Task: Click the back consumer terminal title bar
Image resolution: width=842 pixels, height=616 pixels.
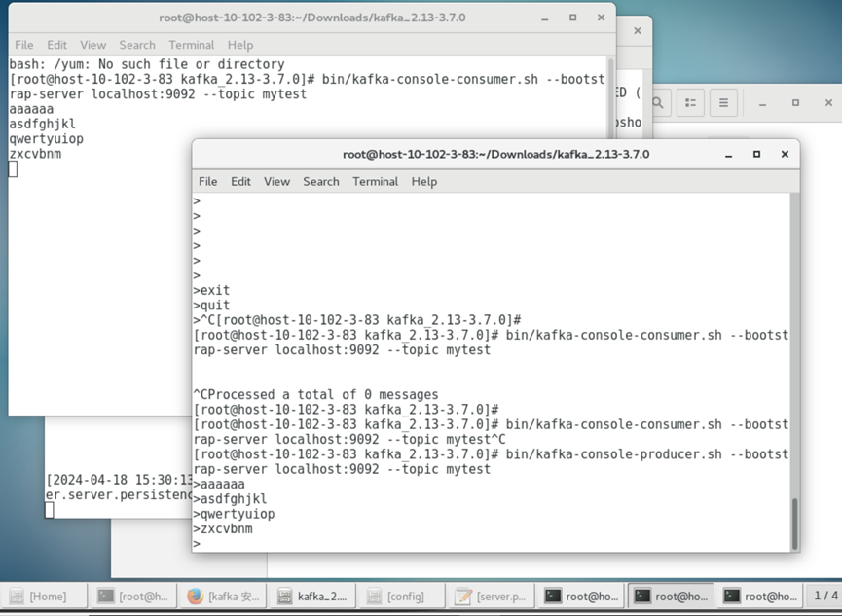Action: point(312,18)
